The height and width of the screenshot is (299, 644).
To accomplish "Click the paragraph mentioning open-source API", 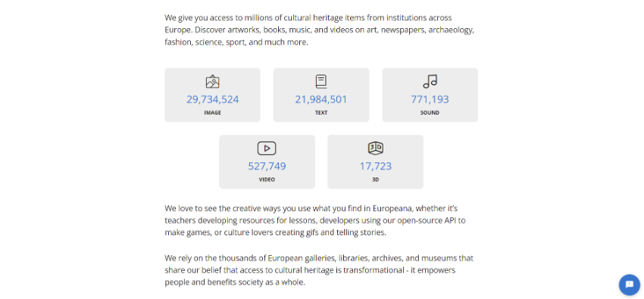I will (x=315, y=220).
